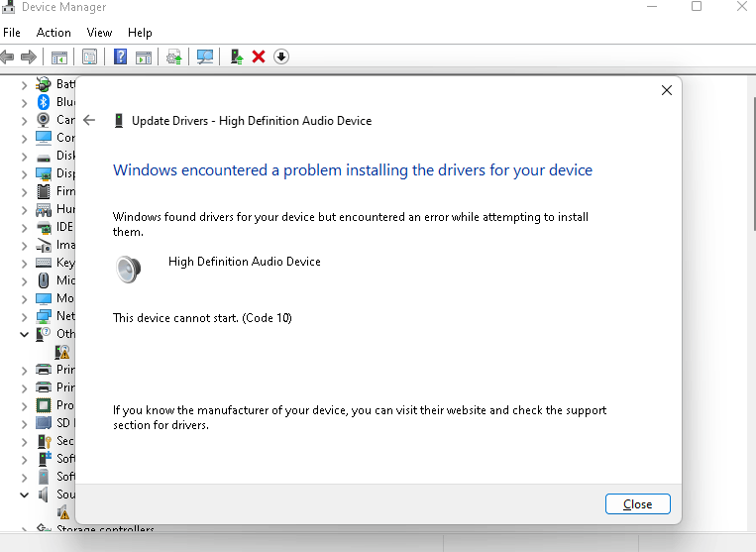Click the Update device driver gear icon
The image size is (756, 552).
pyautogui.click(x=174, y=57)
